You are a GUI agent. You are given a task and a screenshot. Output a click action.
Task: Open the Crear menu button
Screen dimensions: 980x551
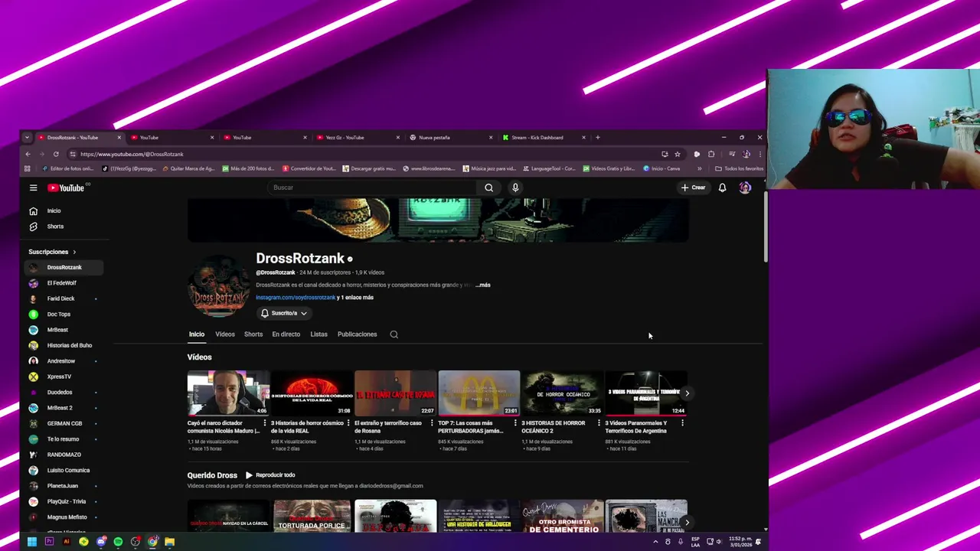[x=694, y=187]
